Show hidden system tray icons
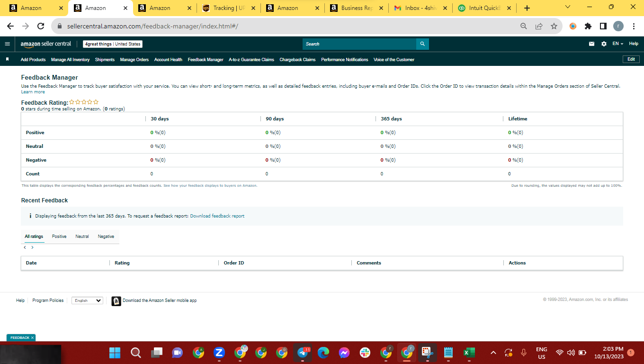 [493, 353]
